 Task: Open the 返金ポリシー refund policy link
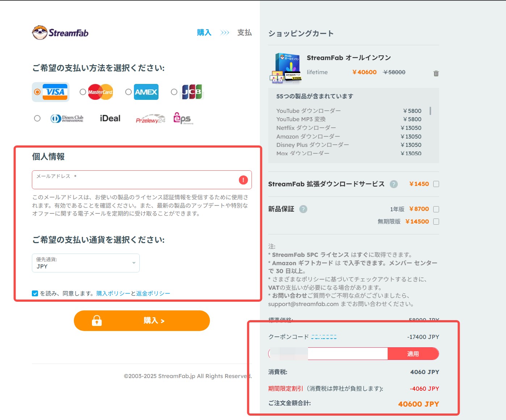pyautogui.click(x=153, y=293)
